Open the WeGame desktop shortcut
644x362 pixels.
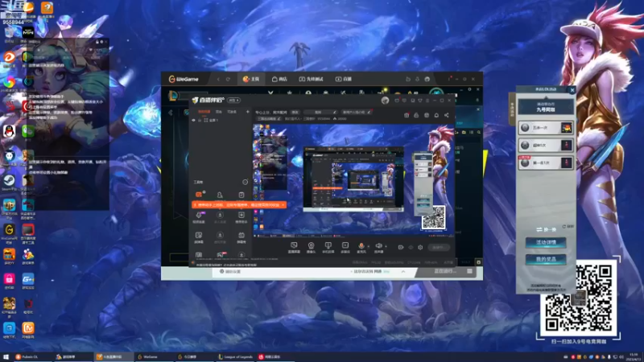[x=9, y=231]
